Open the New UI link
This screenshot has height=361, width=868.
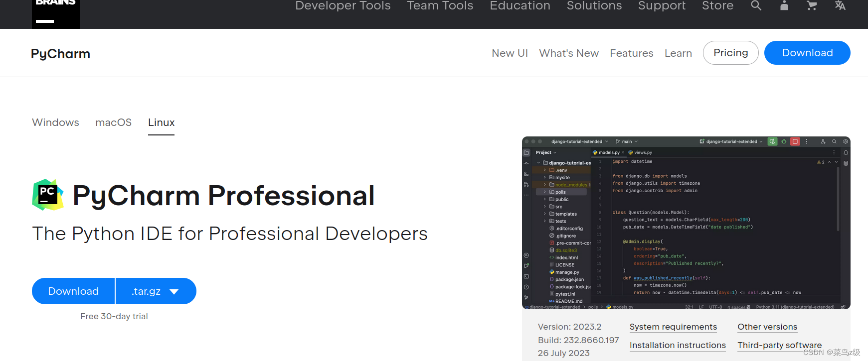pyautogui.click(x=510, y=53)
